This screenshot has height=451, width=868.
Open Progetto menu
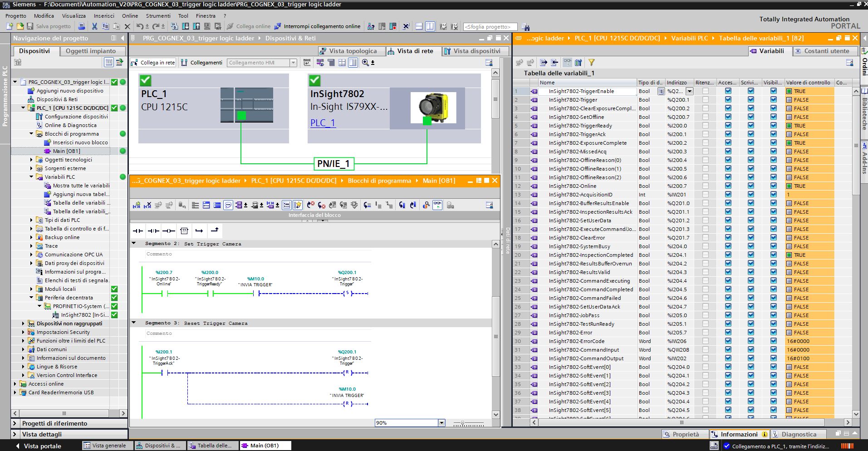[x=16, y=16]
